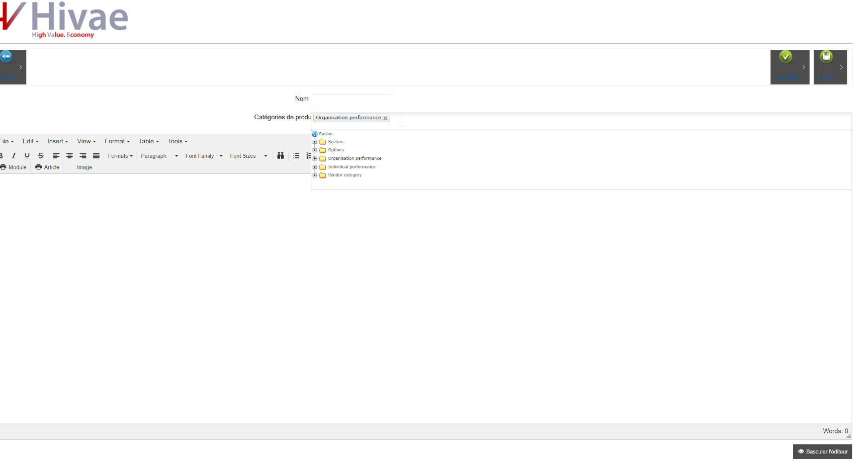Screen dimensions: 868x467
Task: Open the Edit menu
Action: pos(31,141)
